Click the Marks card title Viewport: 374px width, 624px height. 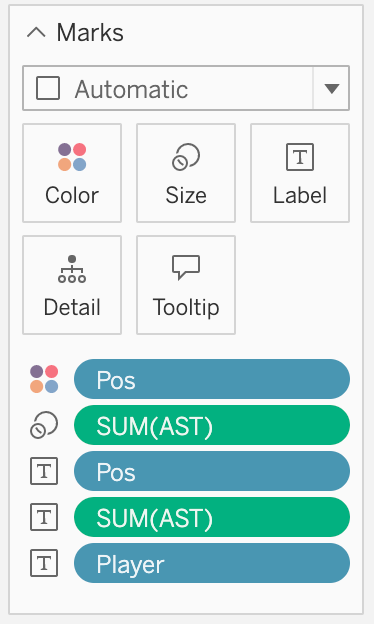click(90, 33)
